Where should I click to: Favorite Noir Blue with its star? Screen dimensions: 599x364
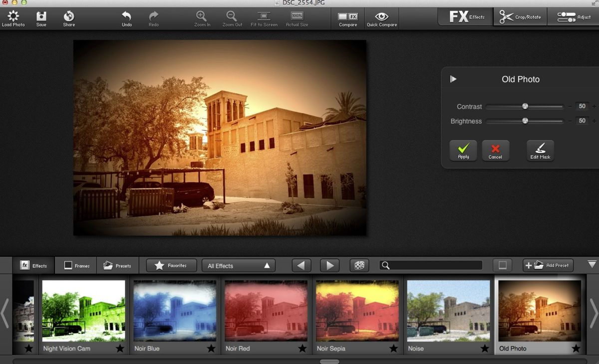[211, 349]
